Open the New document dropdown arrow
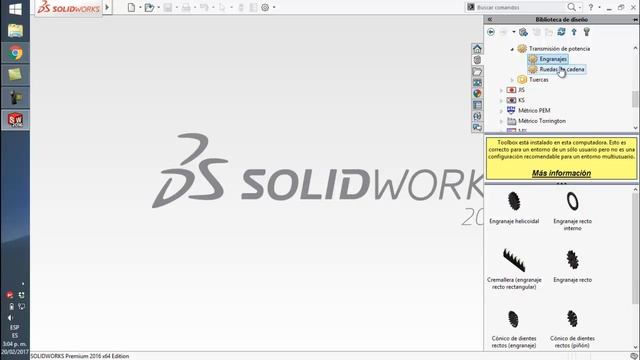 click(x=140, y=7)
